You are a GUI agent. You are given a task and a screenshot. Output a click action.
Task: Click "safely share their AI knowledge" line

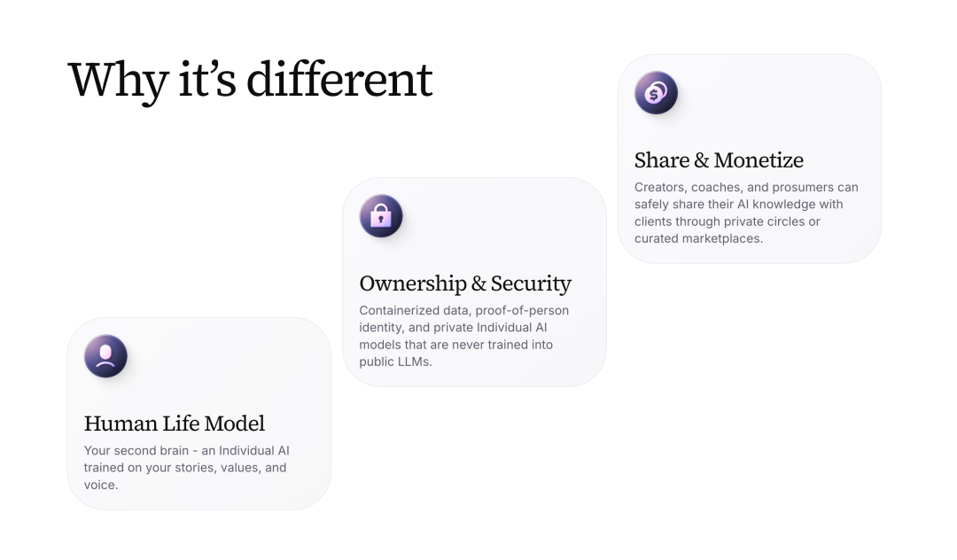tap(738, 204)
